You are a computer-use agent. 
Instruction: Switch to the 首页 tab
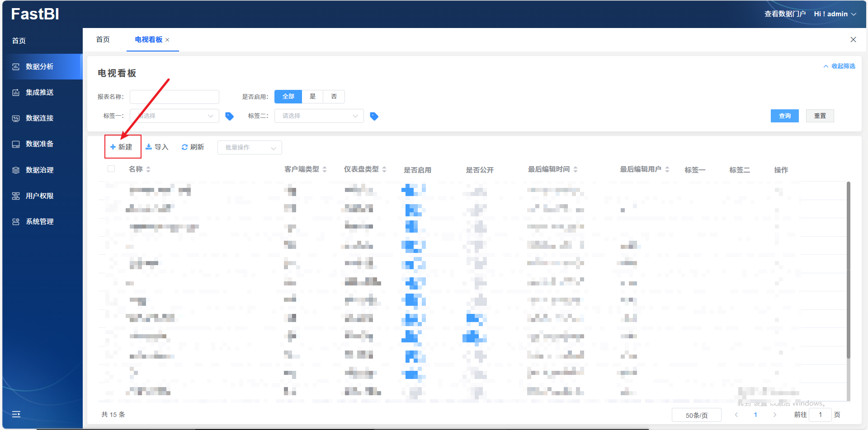click(103, 40)
